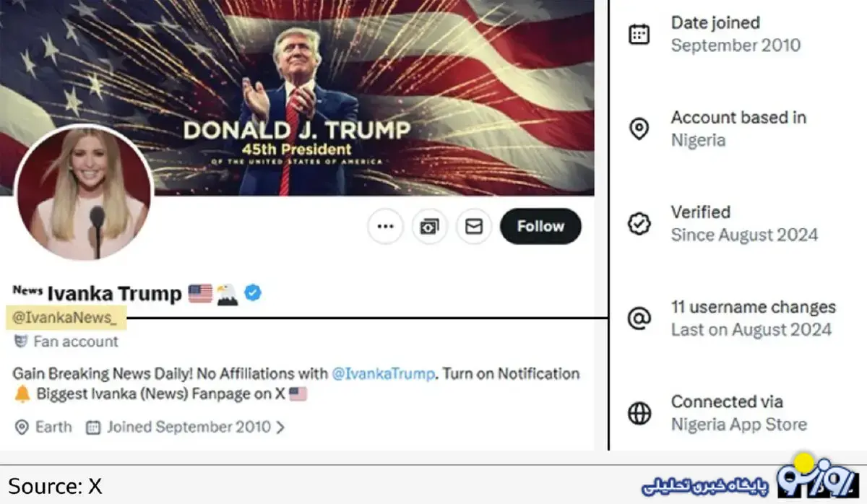
Task: Click the Earth location text
Action: 53,427
